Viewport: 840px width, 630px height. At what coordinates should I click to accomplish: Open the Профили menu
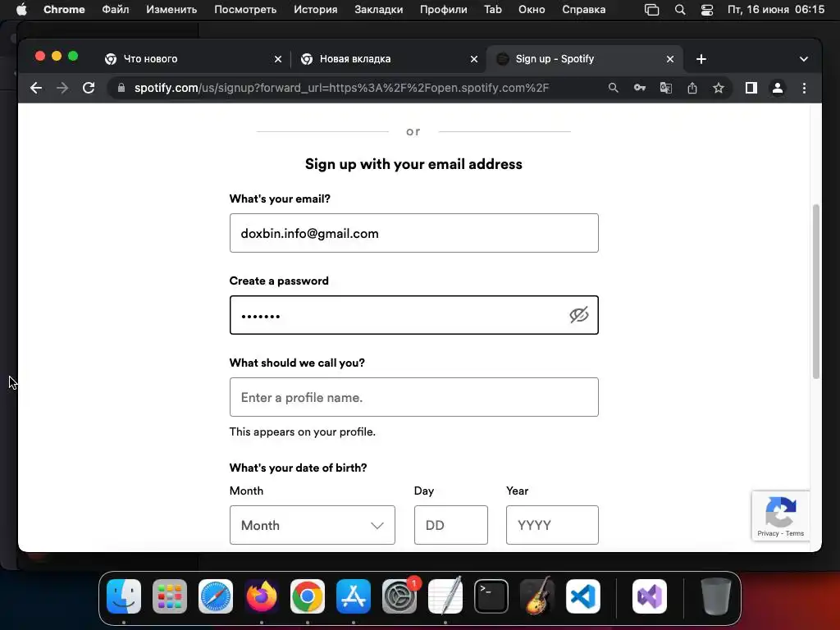point(443,10)
